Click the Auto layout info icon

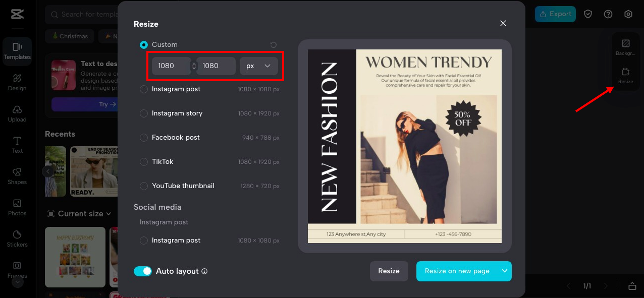point(204,271)
